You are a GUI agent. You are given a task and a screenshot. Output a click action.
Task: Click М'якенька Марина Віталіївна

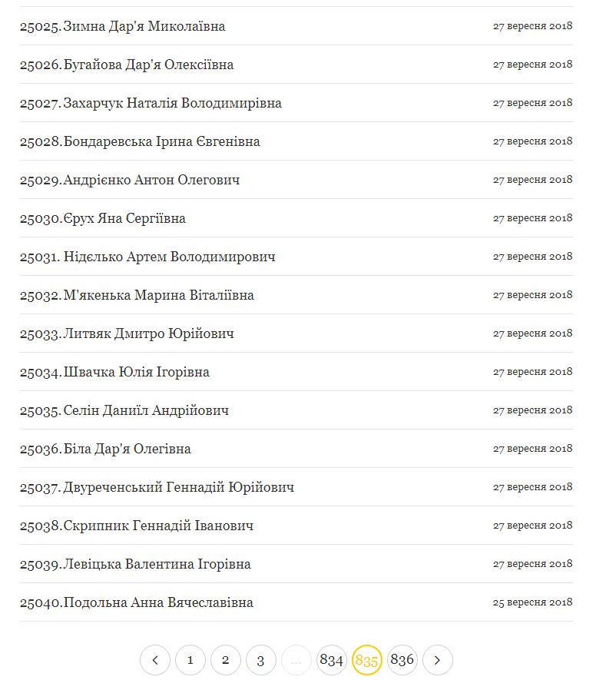(x=158, y=295)
